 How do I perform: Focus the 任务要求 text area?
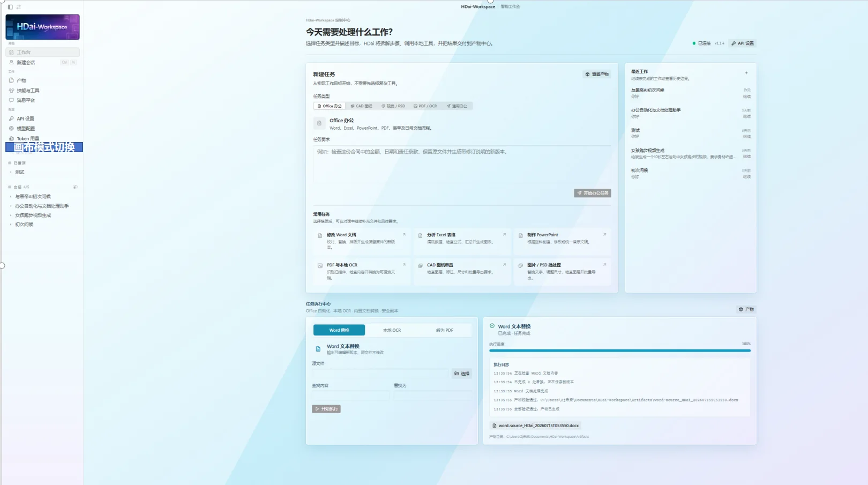(x=462, y=165)
